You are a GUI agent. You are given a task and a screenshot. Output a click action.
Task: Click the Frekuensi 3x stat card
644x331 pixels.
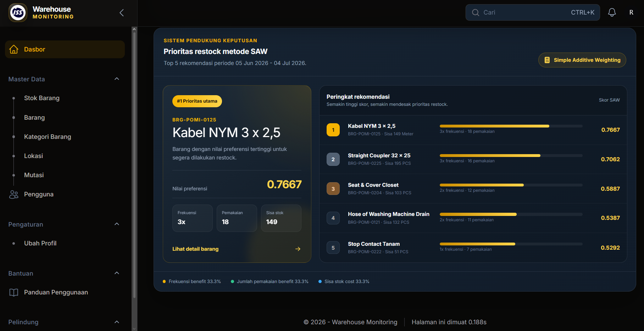[x=193, y=218]
